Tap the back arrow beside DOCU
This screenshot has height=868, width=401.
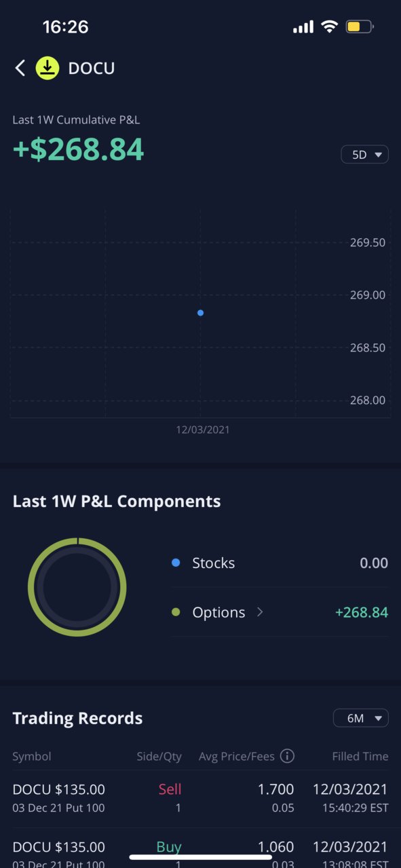pos(20,68)
